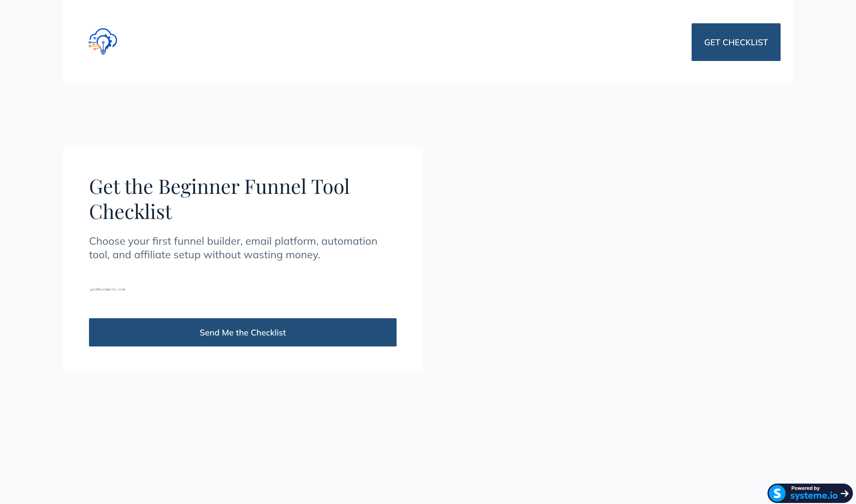
Task: Click the paragraph starting Choose your first funnel builder
Action: point(233,248)
